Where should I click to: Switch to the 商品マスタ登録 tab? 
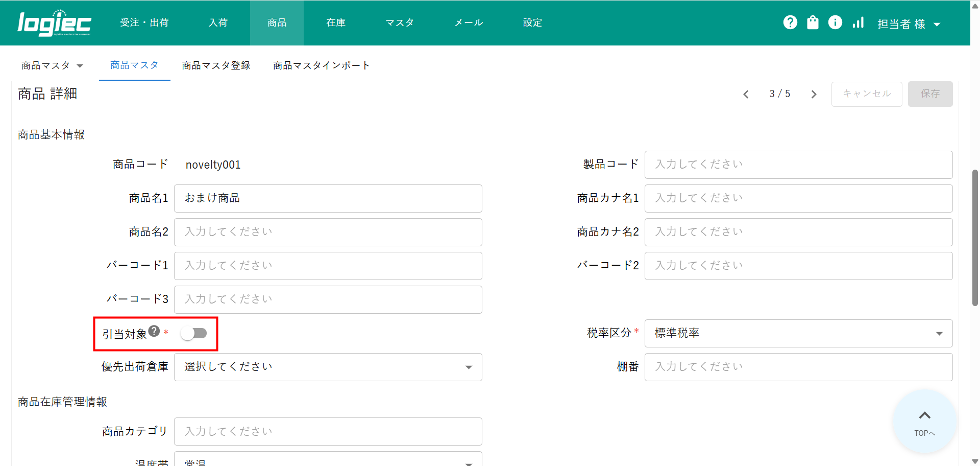click(216, 65)
